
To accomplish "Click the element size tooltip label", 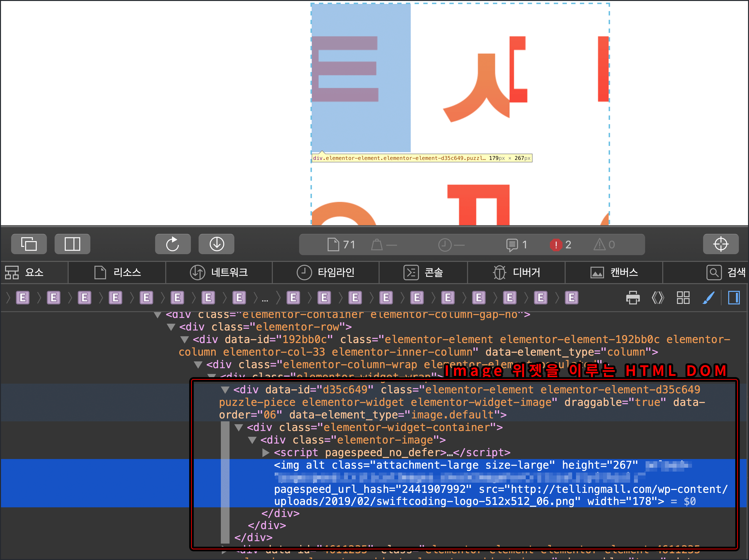I will (x=422, y=158).
